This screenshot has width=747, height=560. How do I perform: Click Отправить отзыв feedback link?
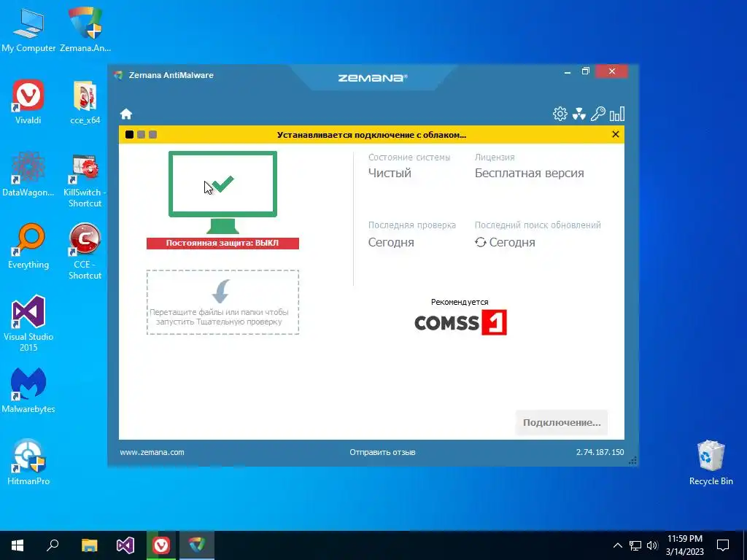(x=382, y=452)
